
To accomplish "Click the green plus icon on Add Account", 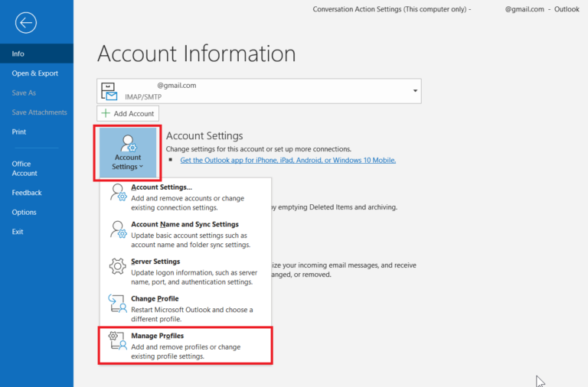I will tap(106, 113).
